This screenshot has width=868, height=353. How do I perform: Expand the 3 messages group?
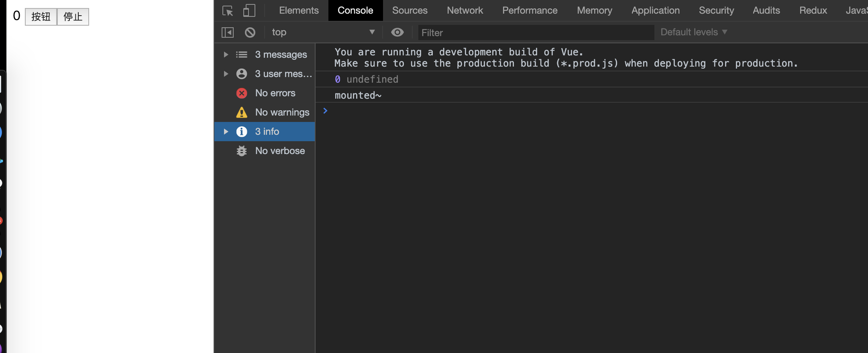click(226, 55)
